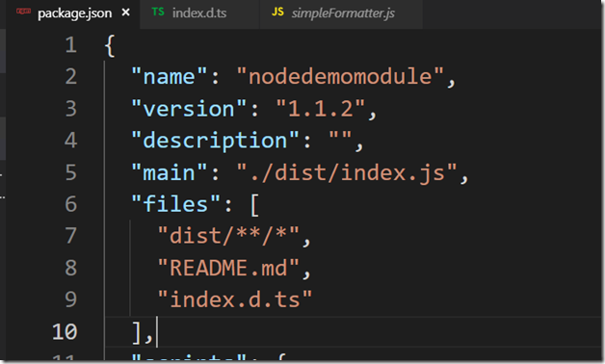
Task: Click the "main" key
Action: click(x=169, y=172)
